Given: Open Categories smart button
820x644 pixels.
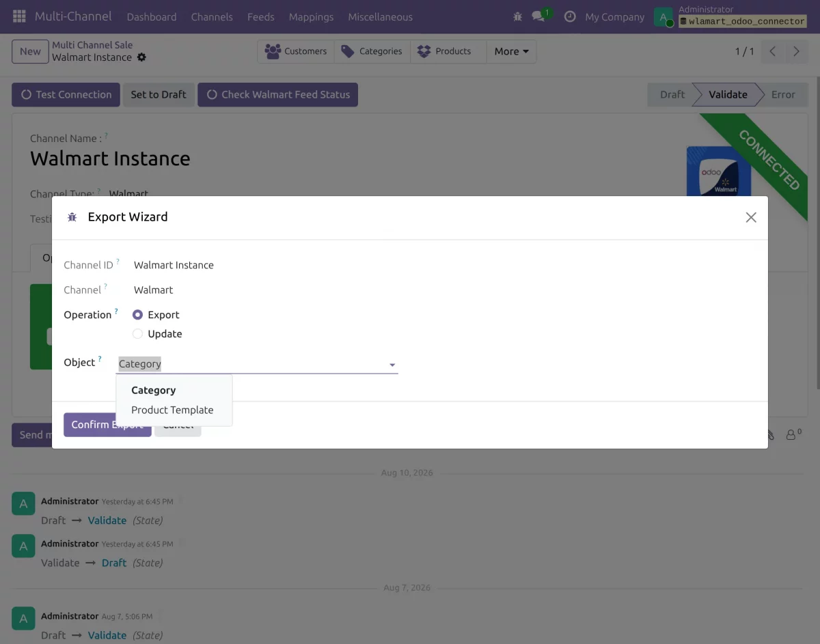Looking at the screenshot, I should 372,51.
